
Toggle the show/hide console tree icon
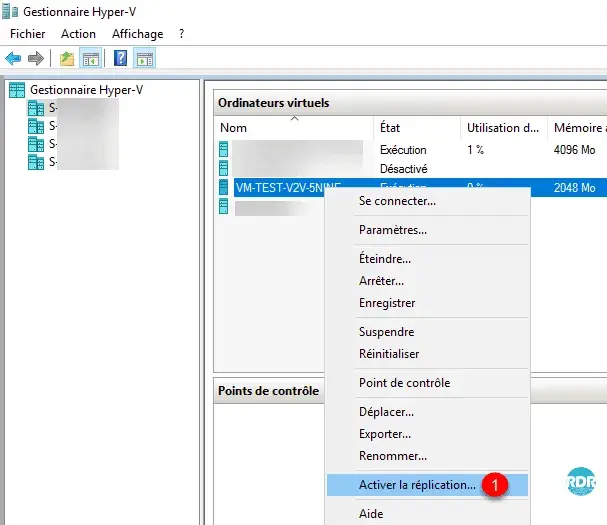point(90,58)
